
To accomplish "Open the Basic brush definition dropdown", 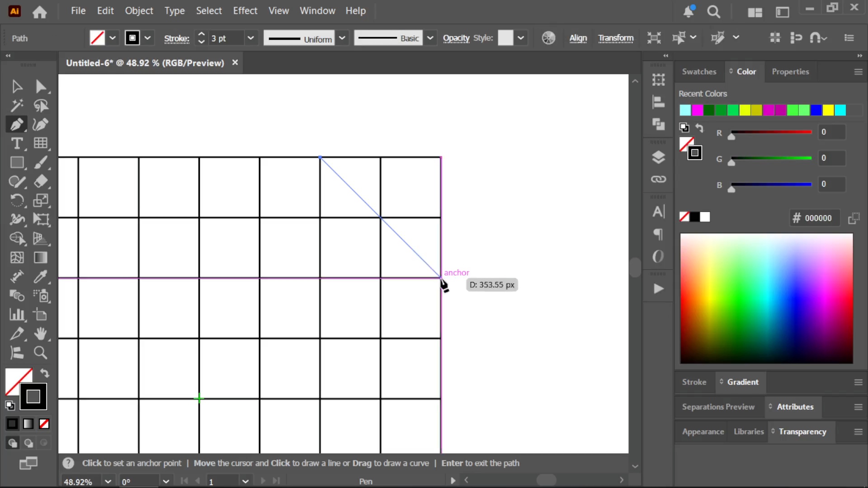I will coord(430,38).
